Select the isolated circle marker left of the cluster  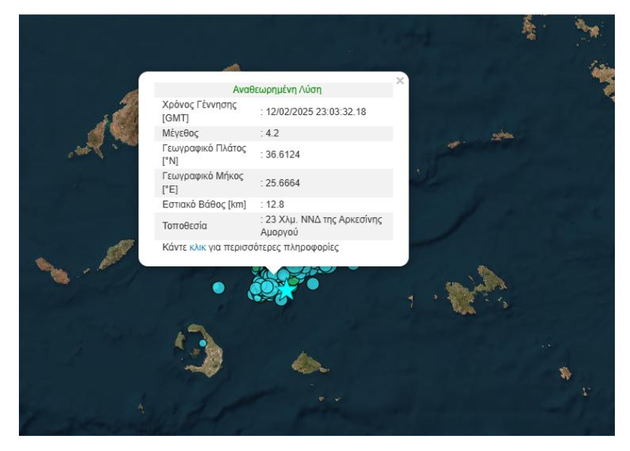point(218,288)
